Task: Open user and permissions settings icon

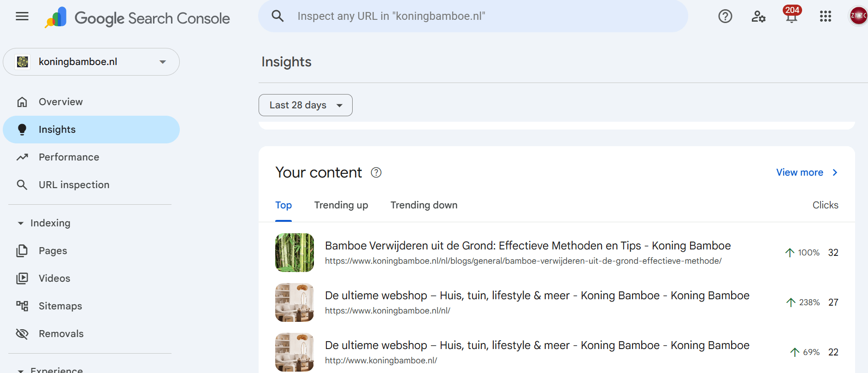Action: [758, 17]
